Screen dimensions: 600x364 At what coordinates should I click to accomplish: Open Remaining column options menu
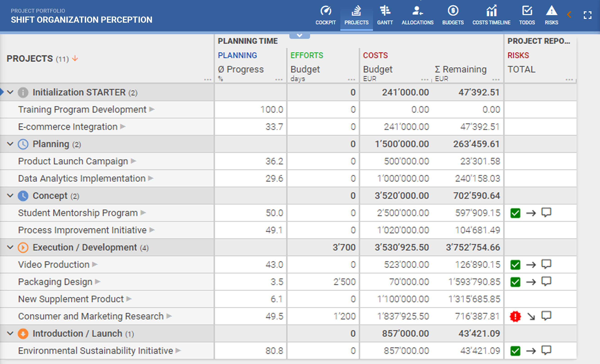[x=496, y=80]
